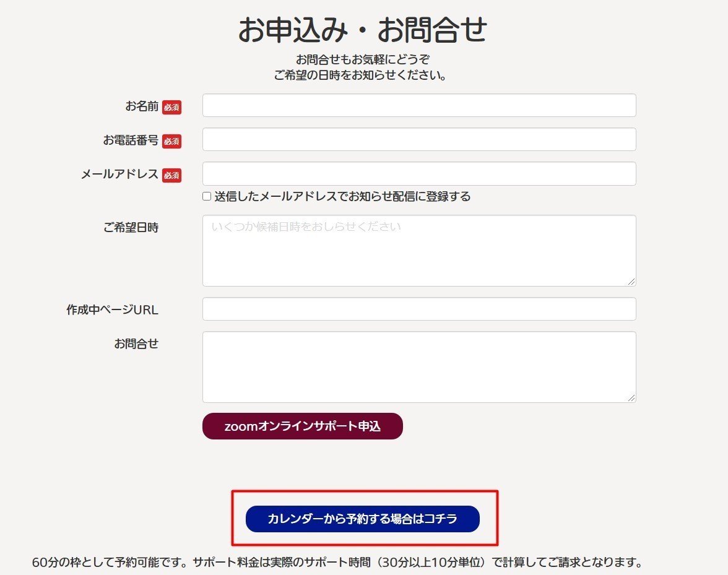Click the 必須 badge next to お名前
728x575 pixels.
click(x=173, y=106)
